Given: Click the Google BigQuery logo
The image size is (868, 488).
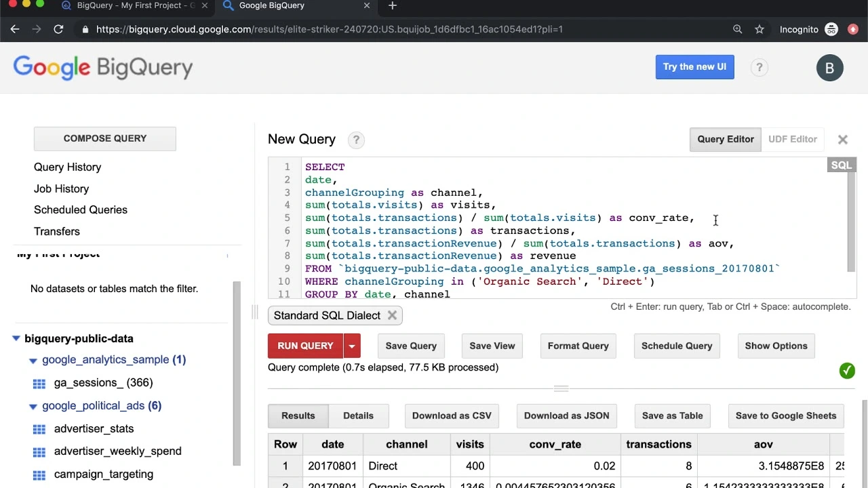Looking at the screenshot, I should 103,68.
